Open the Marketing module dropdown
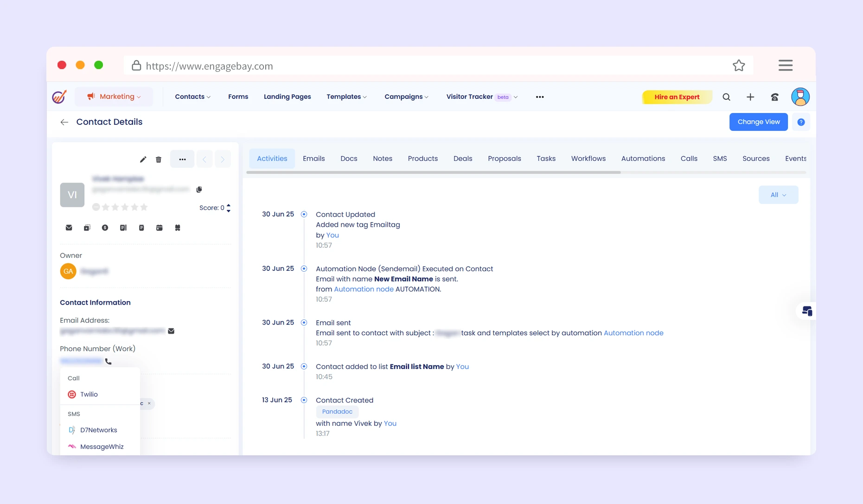The height and width of the screenshot is (504, 863). 114,96
